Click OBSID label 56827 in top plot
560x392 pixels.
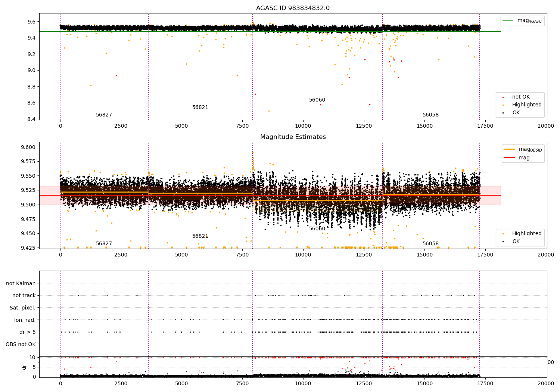[104, 115]
